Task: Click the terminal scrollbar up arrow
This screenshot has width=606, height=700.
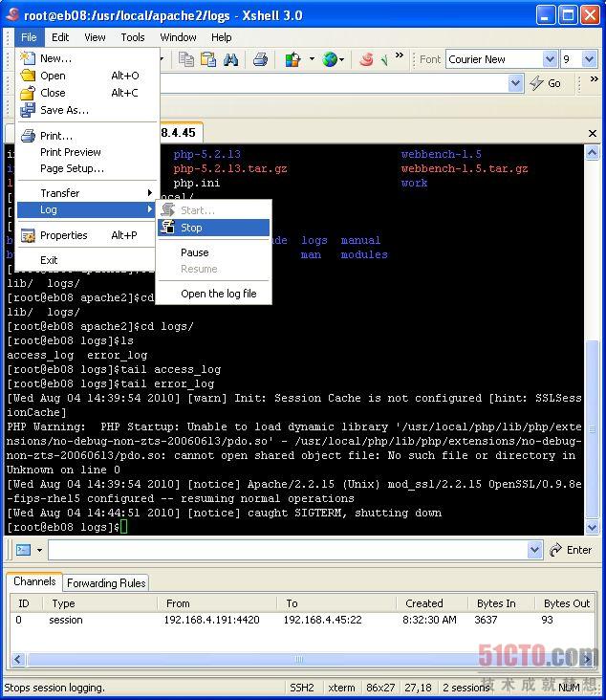Action: pos(592,153)
